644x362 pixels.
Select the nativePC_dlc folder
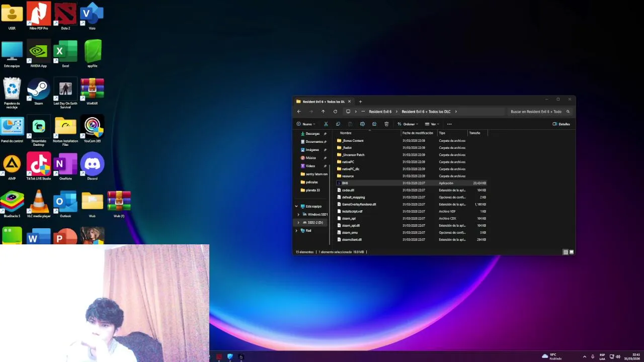(351, 169)
